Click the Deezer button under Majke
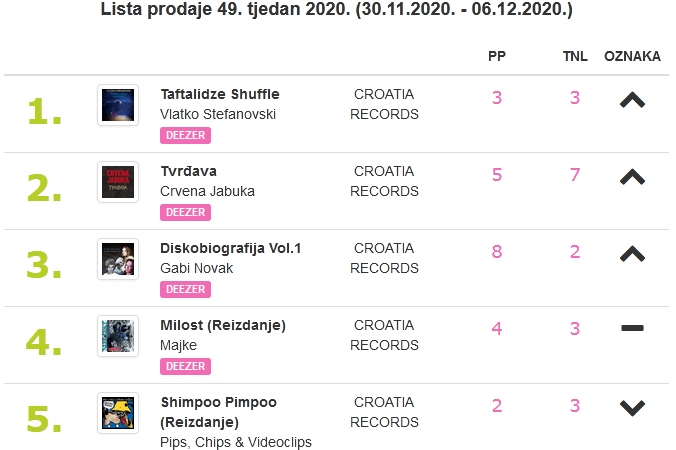Viewport: 676px width, 450px height. click(x=185, y=366)
